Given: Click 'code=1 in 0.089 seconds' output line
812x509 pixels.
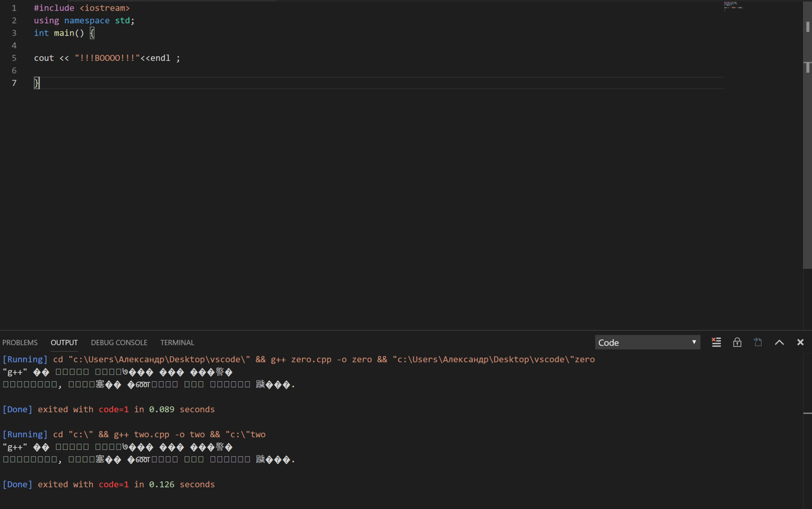Looking at the screenshot, I should [156, 409].
